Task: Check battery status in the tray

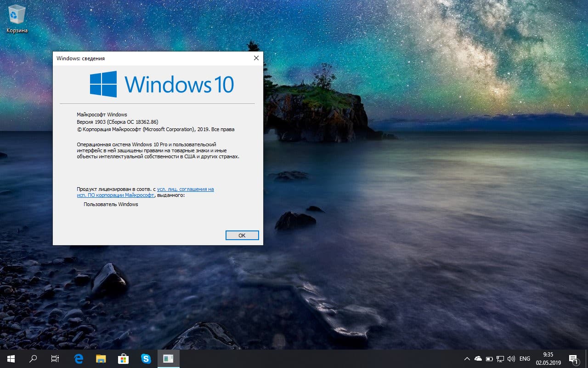Action: [x=489, y=358]
